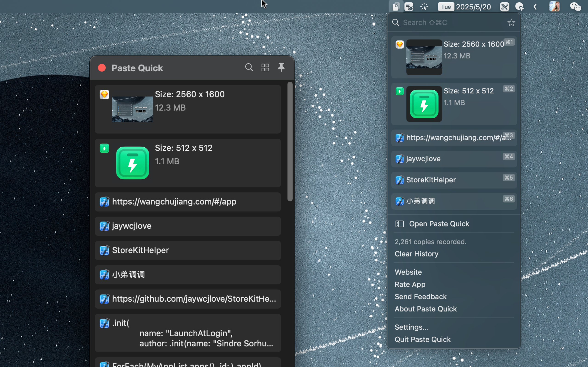Select the 2560 x 1600 screenshot thumbnail in window
Image resolution: width=588 pixels, height=367 pixels.
tap(133, 109)
